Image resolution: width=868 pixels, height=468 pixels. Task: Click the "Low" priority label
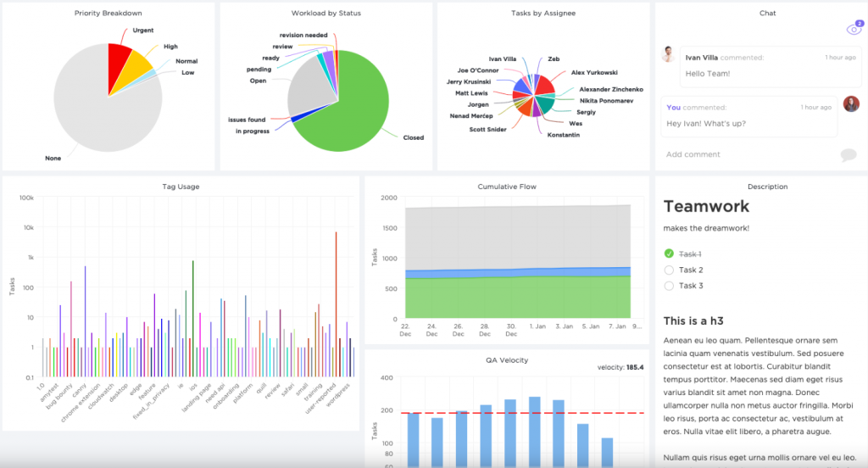tap(187, 73)
